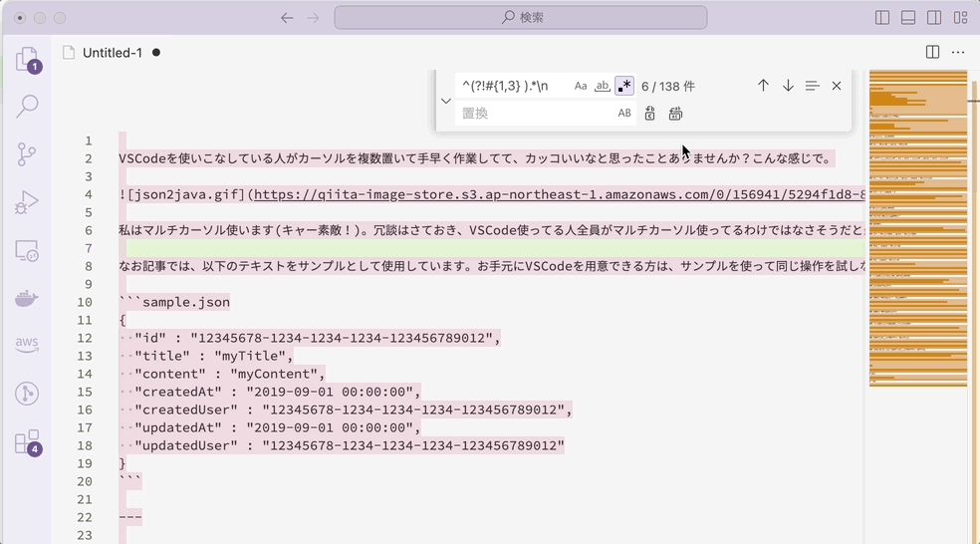Click line 8 starting with なお記事では

tap(492, 266)
